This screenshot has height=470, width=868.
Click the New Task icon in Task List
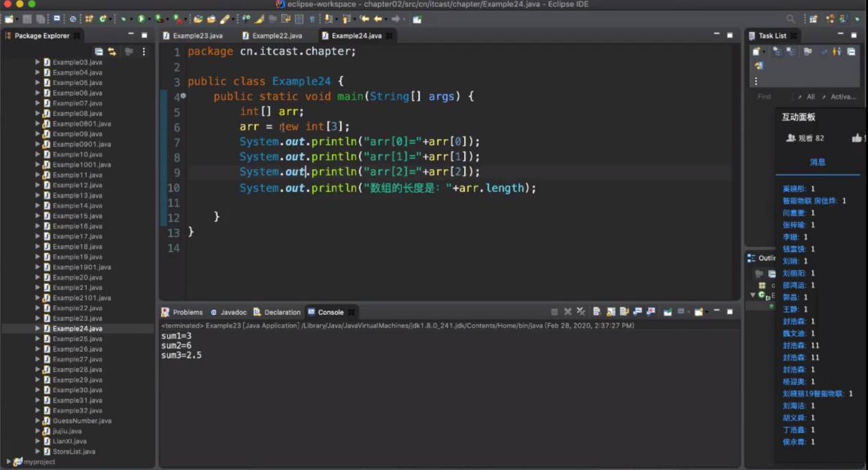[x=757, y=52]
